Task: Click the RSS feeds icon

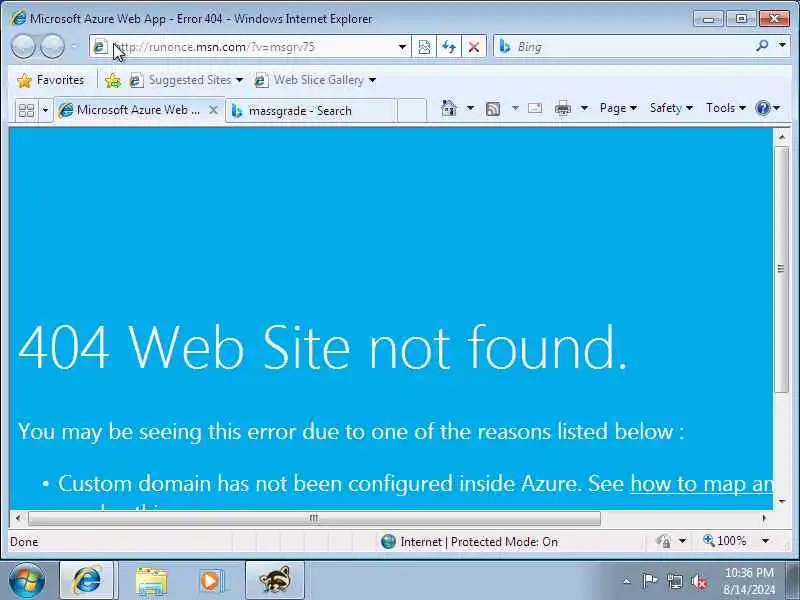Action: [x=493, y=108]
